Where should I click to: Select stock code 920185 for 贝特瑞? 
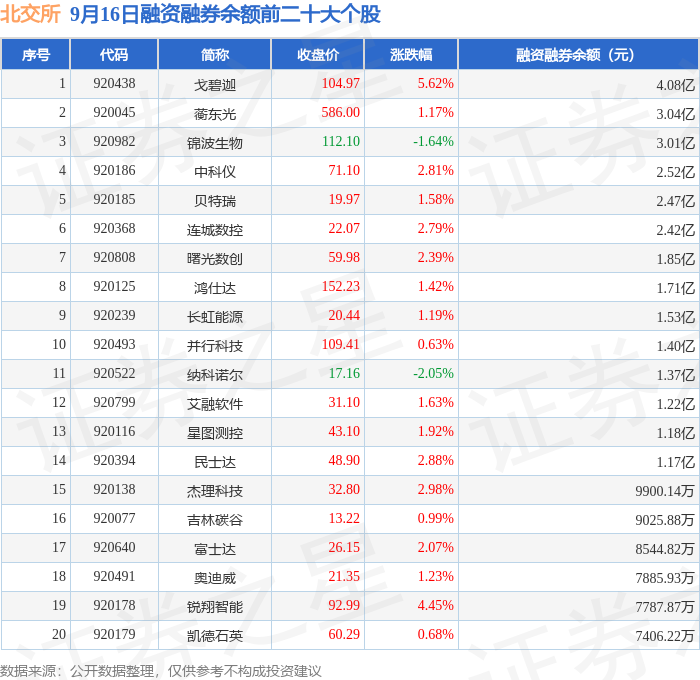coord(114,199)
